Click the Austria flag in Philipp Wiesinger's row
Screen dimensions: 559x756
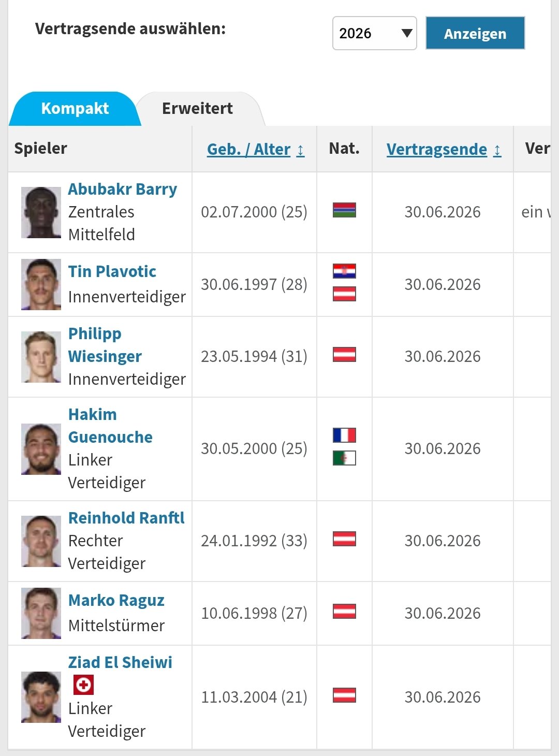point(344,355)
